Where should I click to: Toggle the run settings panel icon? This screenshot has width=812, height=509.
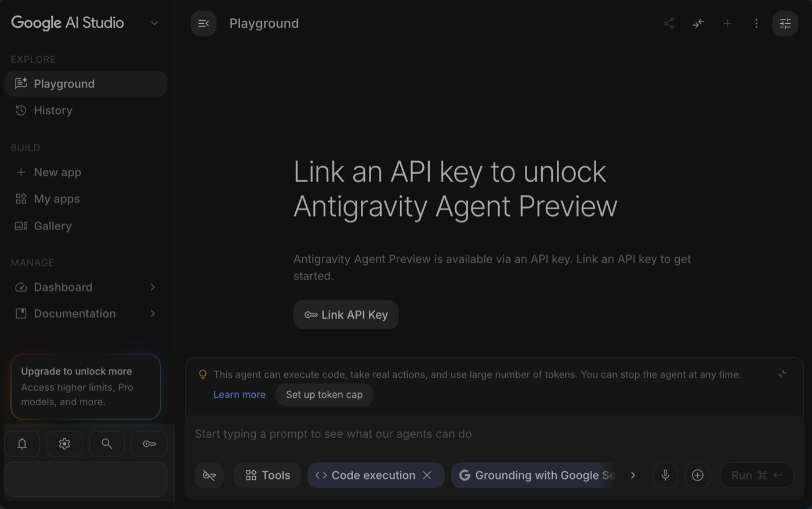785,23
